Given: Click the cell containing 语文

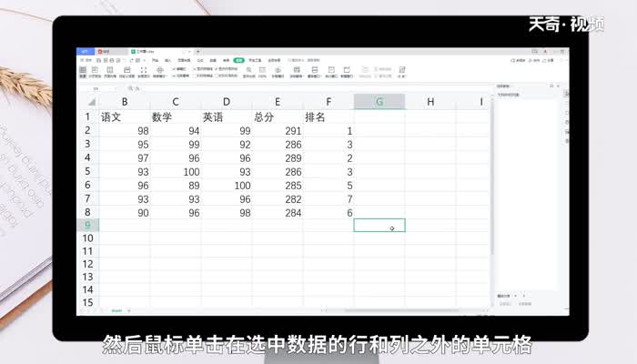Looking at the screenshot, I should pyautogui.click(x=125, y=117).
